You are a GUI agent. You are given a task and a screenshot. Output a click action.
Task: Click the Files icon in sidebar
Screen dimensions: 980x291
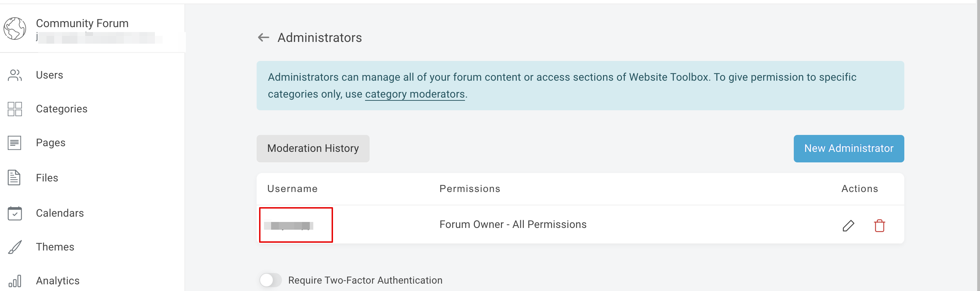point(14,178)
